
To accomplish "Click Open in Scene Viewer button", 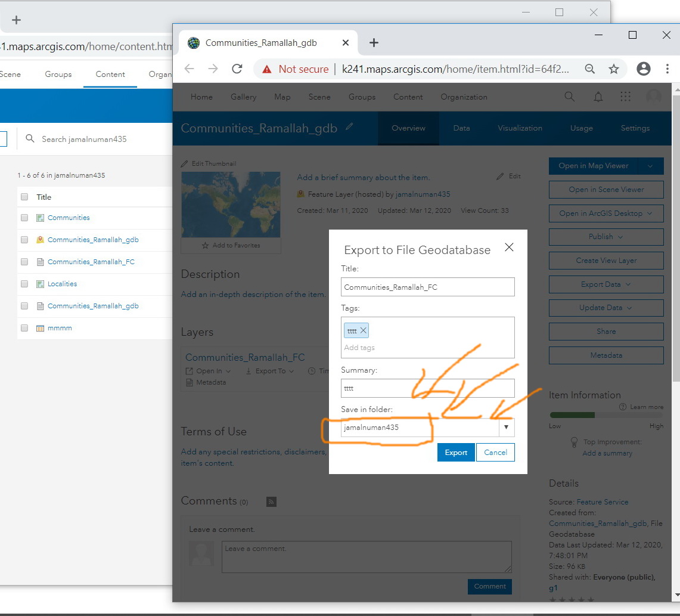I will click(606, 190).
